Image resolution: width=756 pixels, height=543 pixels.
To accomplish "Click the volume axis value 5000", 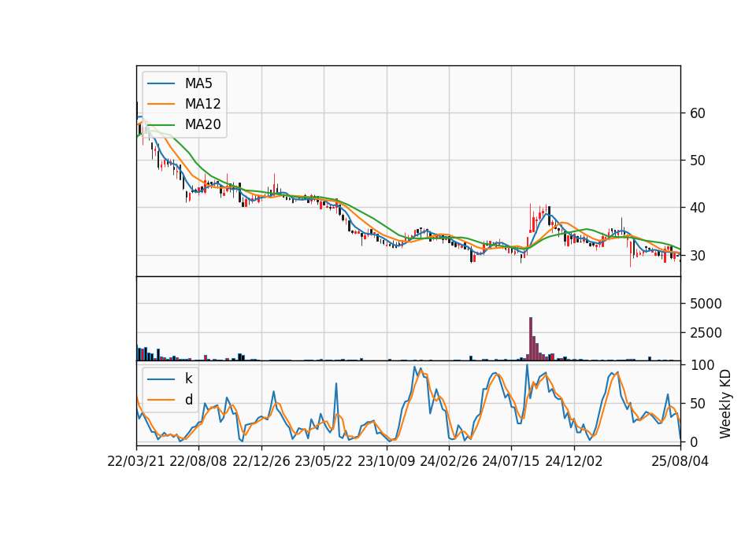I will pos(706,304).
